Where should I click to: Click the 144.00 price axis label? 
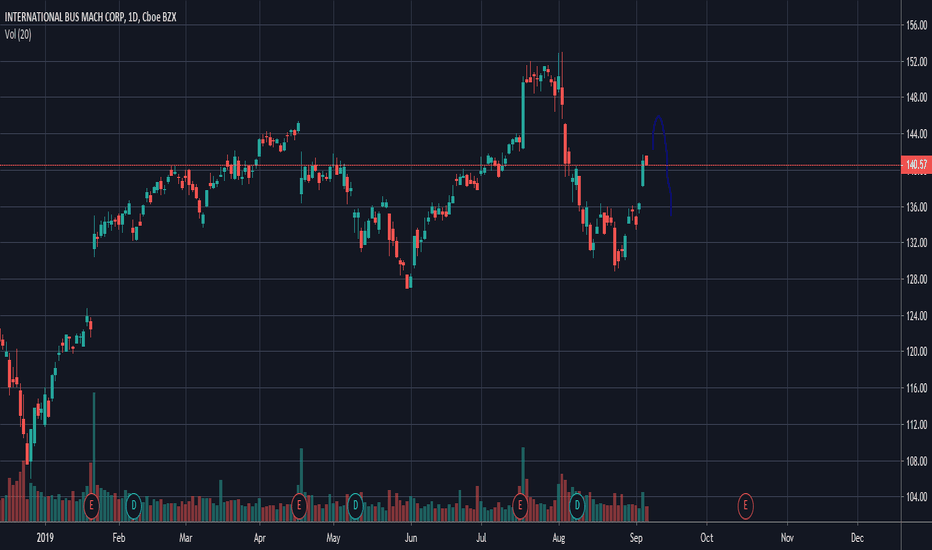tap(917, 134)
